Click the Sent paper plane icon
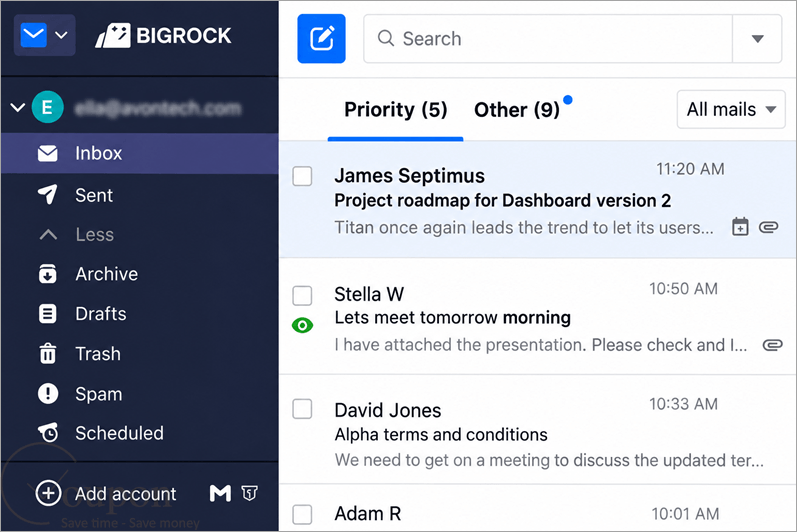The width and height of the screenshot is (797, 532). pyautogui.click(x=48, y=195)
